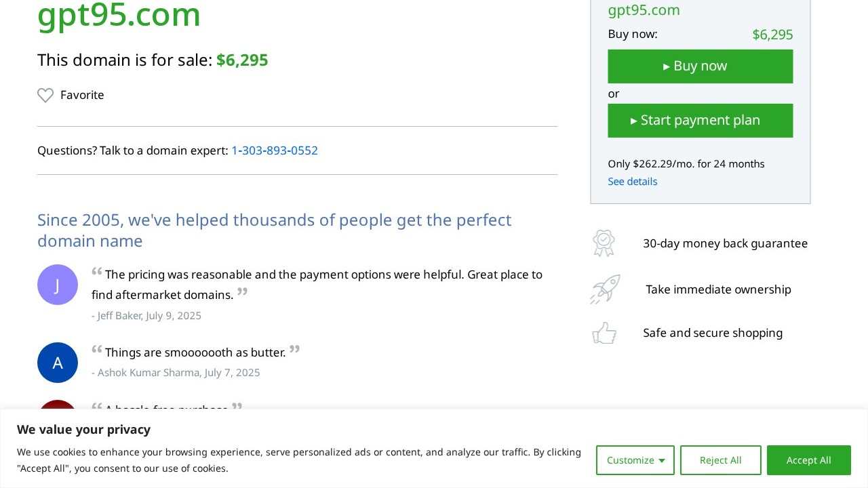The height and width of the screenshot is (488, 868).
Task: Open See details for payment plan
Action: pos(632,182)
